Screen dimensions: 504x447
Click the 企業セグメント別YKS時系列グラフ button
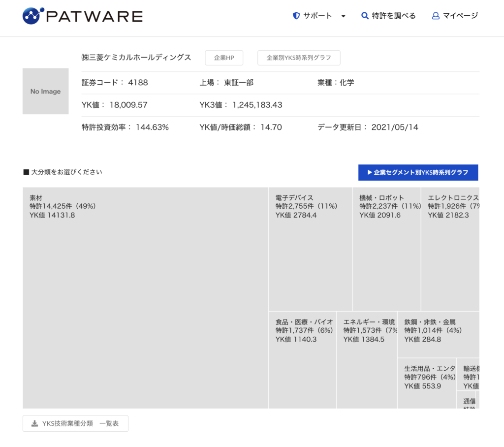(418, 173)
